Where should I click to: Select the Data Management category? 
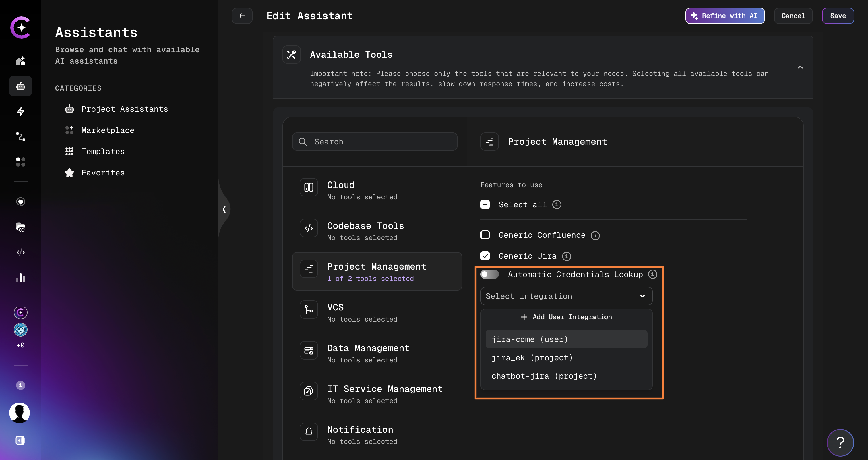coord(377,353)
